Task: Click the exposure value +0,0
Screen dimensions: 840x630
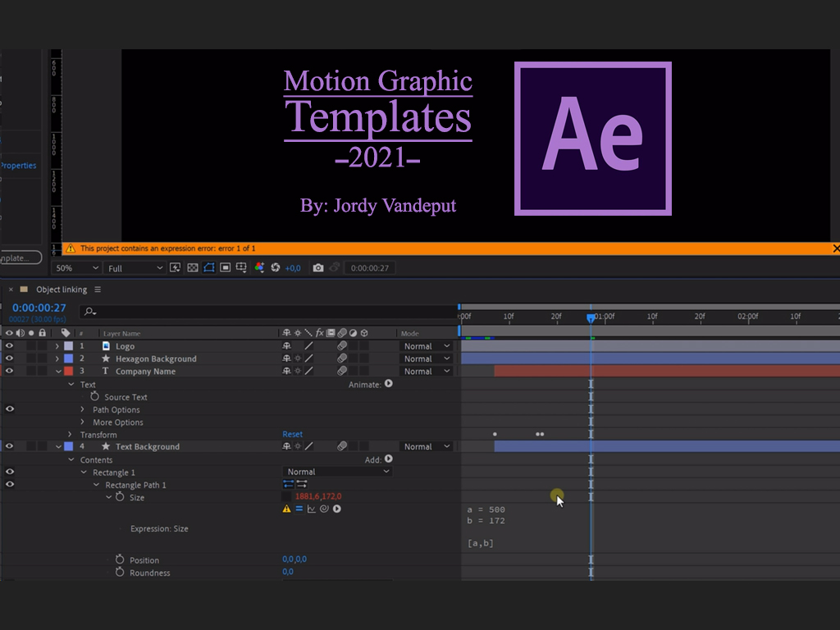Action: point(293,268)
